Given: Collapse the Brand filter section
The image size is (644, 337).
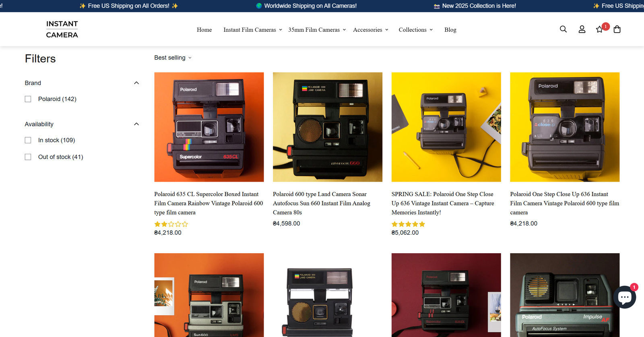Looking at the screenshot, I should point(136,83).
